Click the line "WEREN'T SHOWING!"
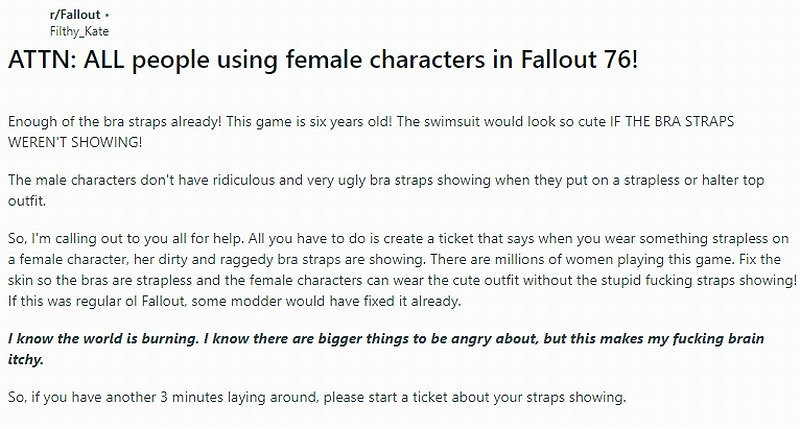Viewport: 800px width, 429px height. pos(74,142)
